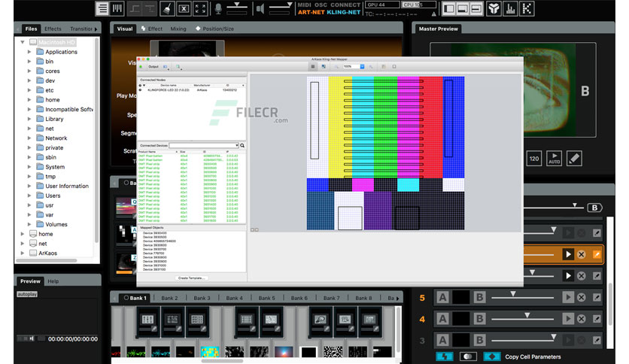Assign layer 5 to channel A
Viewport: 629px width, 364px height.
coord(442,298)
